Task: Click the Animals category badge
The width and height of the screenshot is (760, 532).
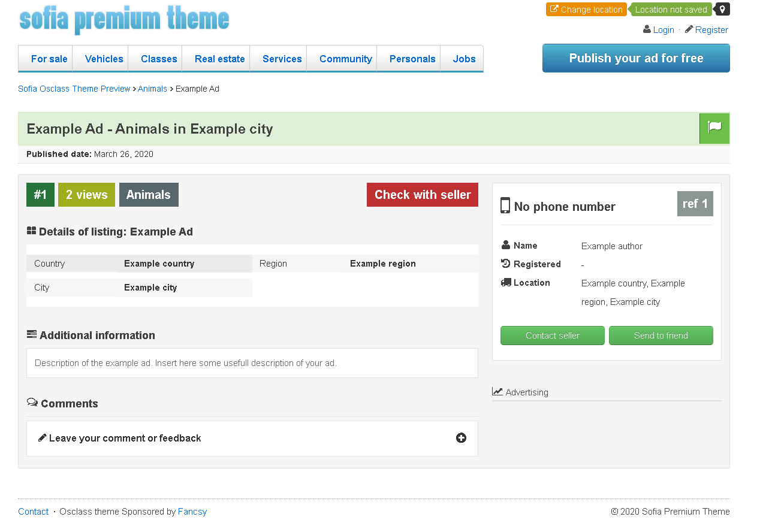Action: tap(149, 195)
